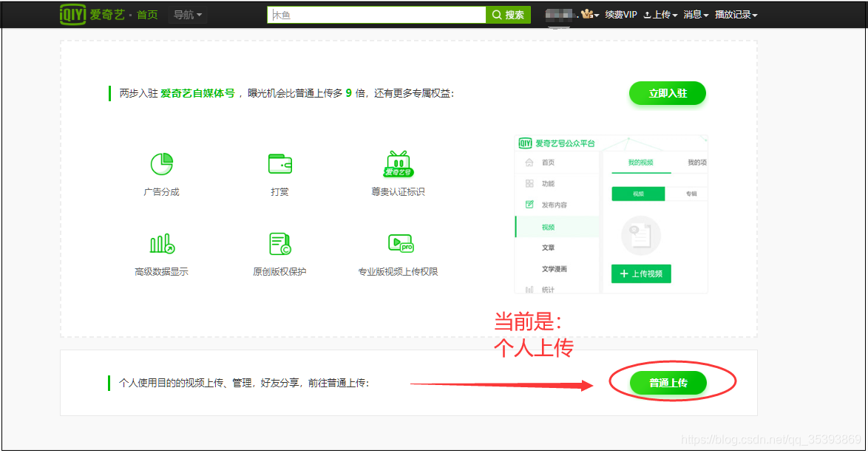Select 统计 in the preview sidebar

(548, 290)
